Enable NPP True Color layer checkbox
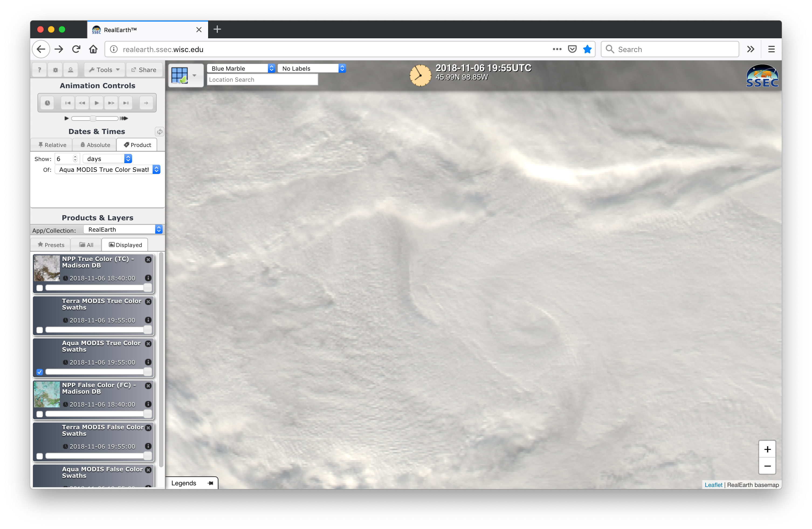Image resolution: width=812 pixels, height=529 pixels. [x=40, y=288]
